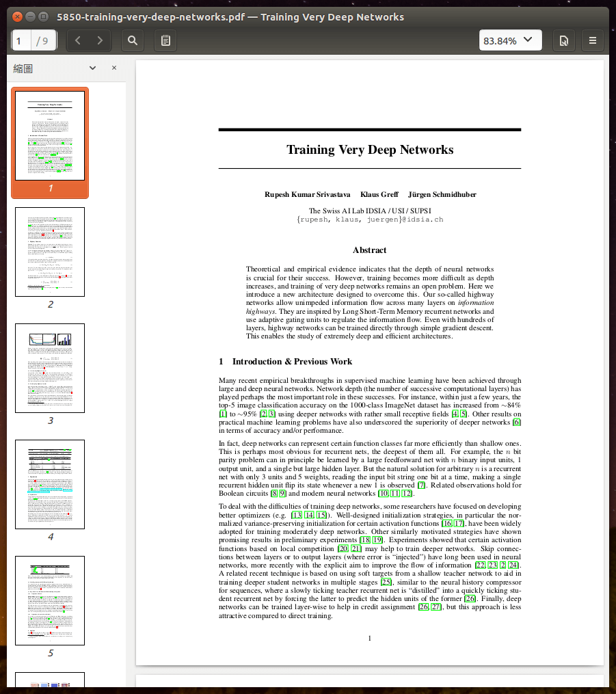Minimize the document viewer window
The height and width of the screenshot is (694, 616).
pos(30,16)
